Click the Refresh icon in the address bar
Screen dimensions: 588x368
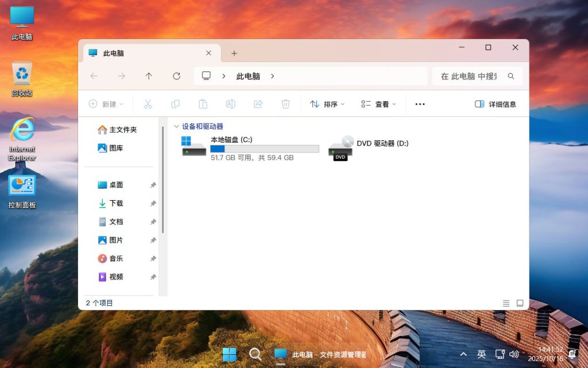coord(176,75)
